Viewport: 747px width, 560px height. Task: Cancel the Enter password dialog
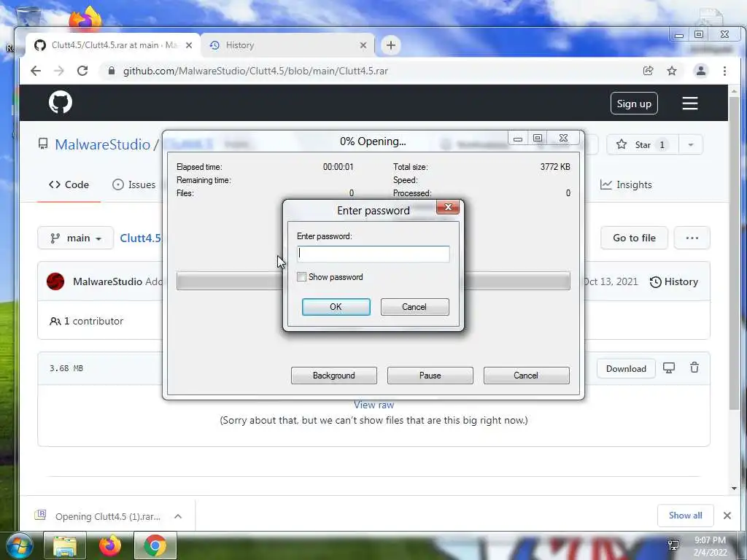pos(414,307)
